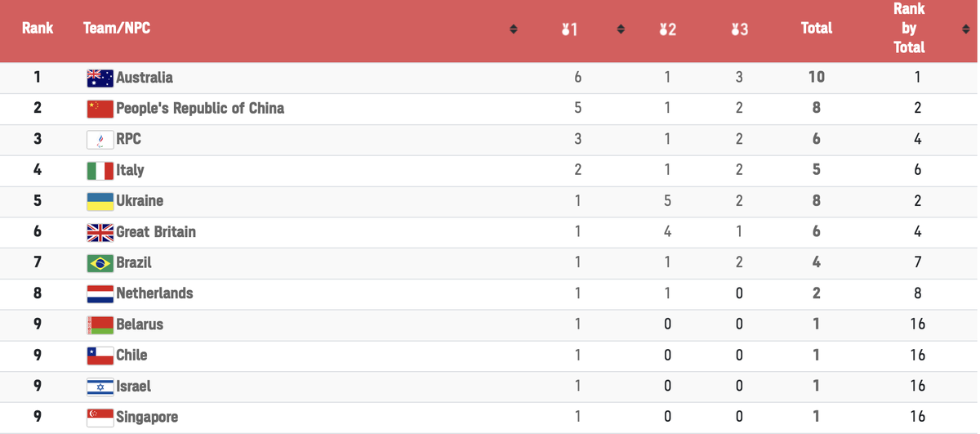Open the Netherlands team link
The image size is (980, 434).
154,293
